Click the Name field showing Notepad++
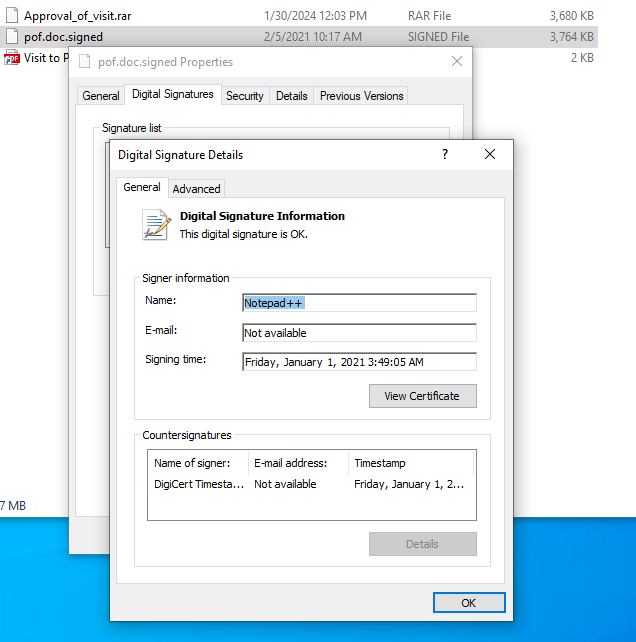 pyautogui.click(x=359, y=303)
